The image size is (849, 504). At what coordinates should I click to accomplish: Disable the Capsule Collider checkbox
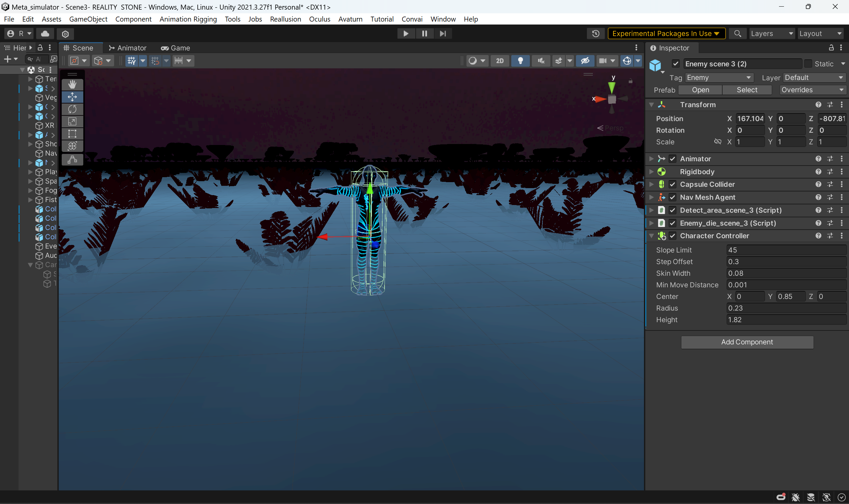click(x=672, y=184)
